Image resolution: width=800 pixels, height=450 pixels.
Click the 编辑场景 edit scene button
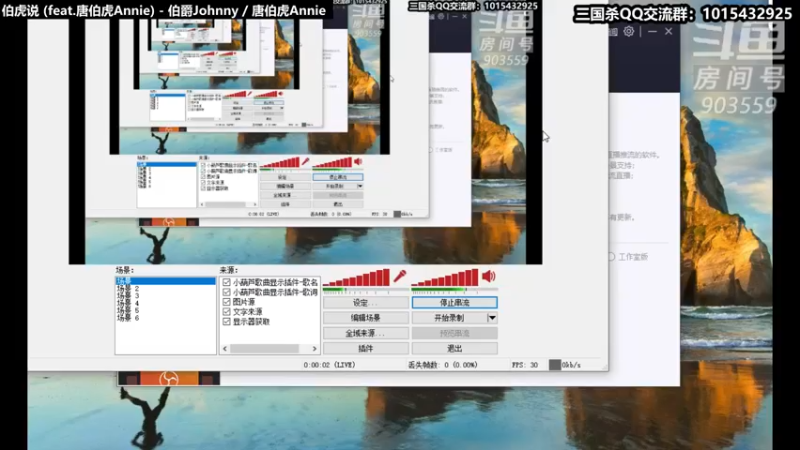pyautogui.click(x=366, y=318)
